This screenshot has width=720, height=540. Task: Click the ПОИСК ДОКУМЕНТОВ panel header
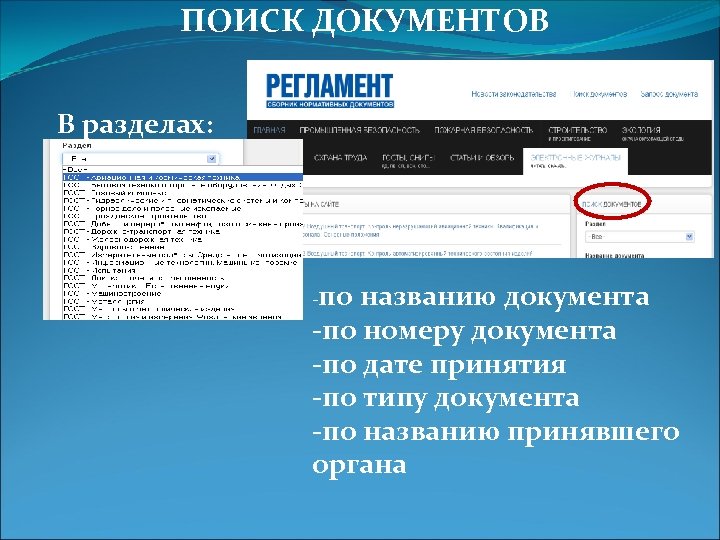(611, 204)
